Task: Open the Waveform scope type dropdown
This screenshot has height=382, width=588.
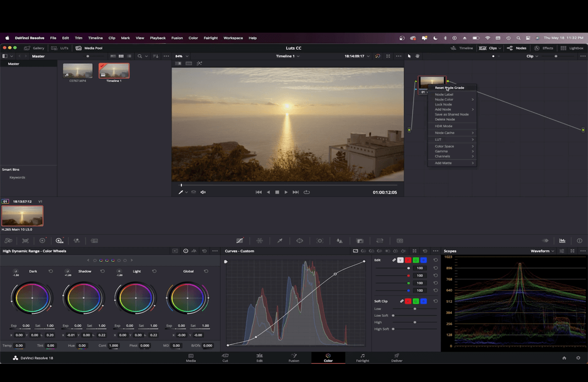Action: (542, 251)
